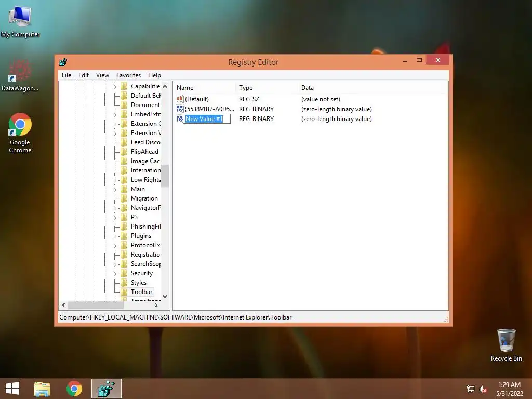Click into the New Value #1 name field

pos(207,119)
